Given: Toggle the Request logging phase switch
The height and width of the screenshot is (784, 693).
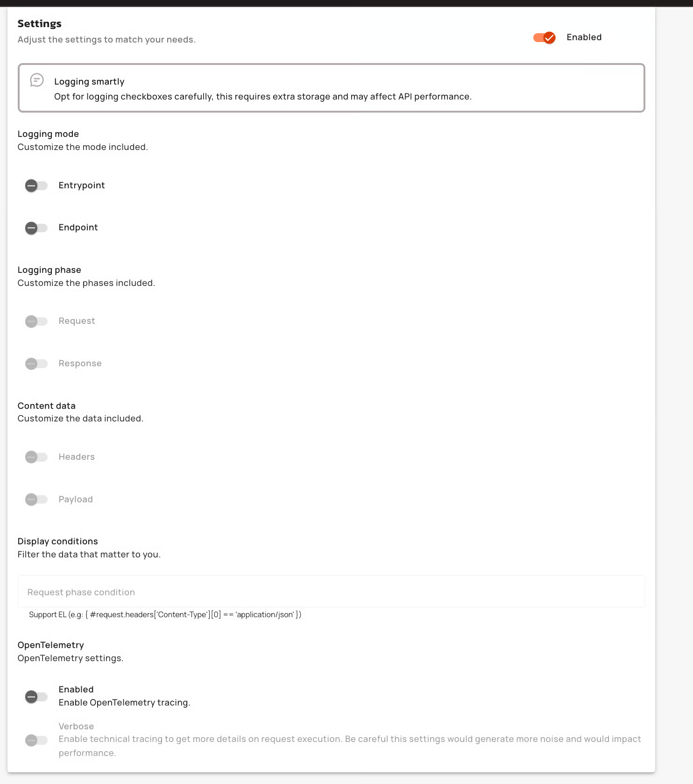Looking at the screenshot, I should pos(36,321).
